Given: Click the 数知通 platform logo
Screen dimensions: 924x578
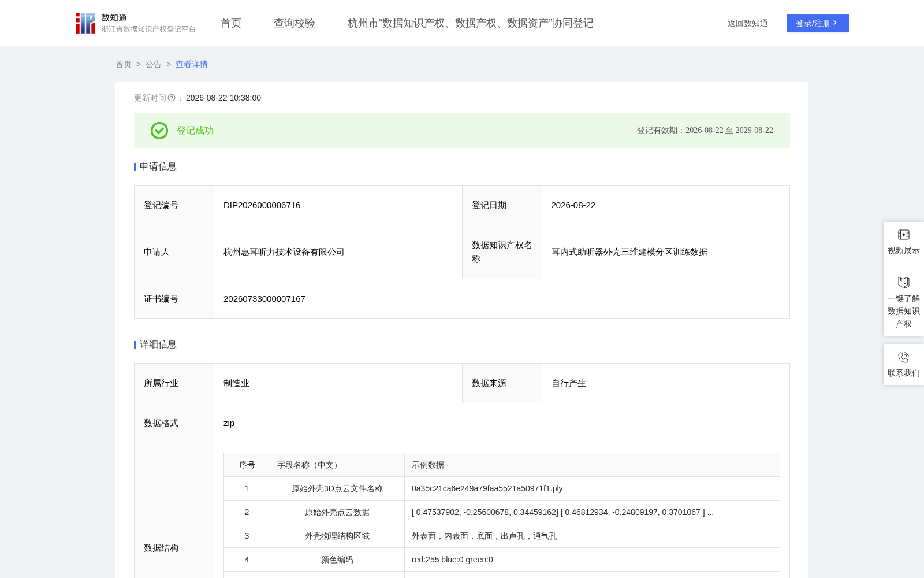Looking at the screenshot, I should coord(135,23).
